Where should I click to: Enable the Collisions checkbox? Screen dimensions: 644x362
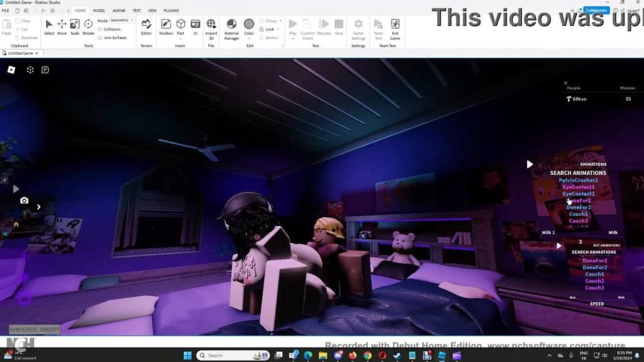[x=100, y=29]
